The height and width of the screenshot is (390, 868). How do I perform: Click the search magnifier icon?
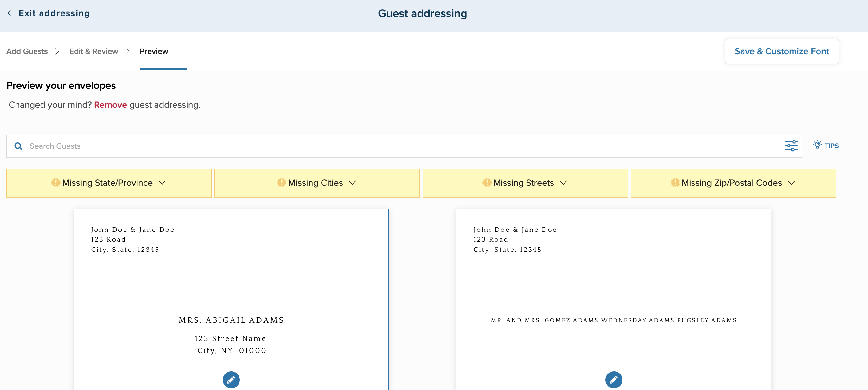(19, 146)
